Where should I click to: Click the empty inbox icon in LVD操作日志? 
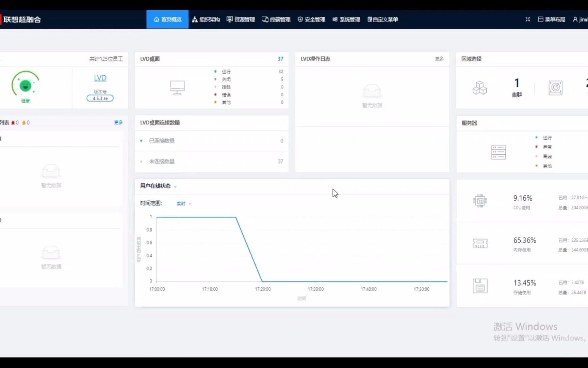[x=372, y=91]
